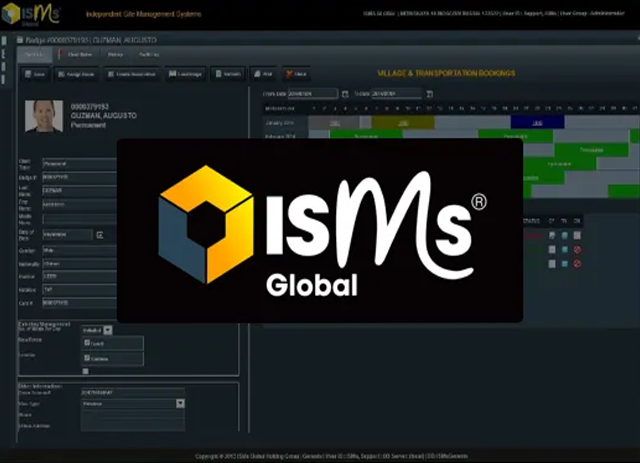This screenshot has width=640, height=463.
Task: Open the tab with the red flag marker
Action: (76, 54)
